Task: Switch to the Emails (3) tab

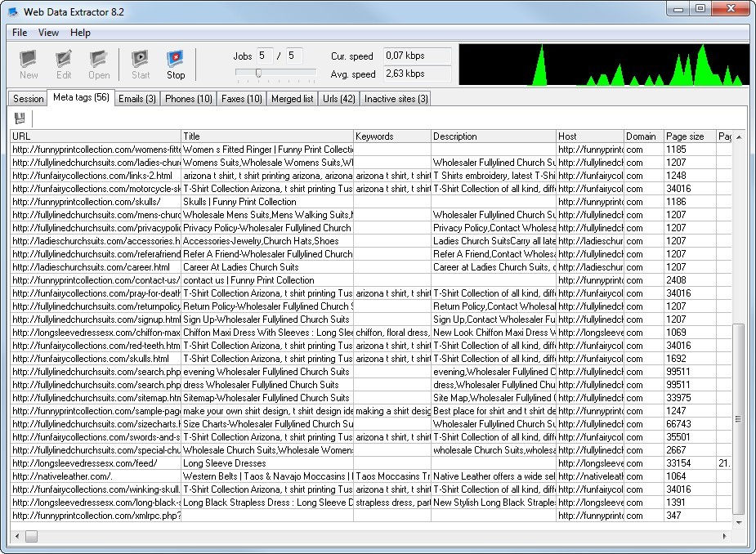Action: pos(137,98)
